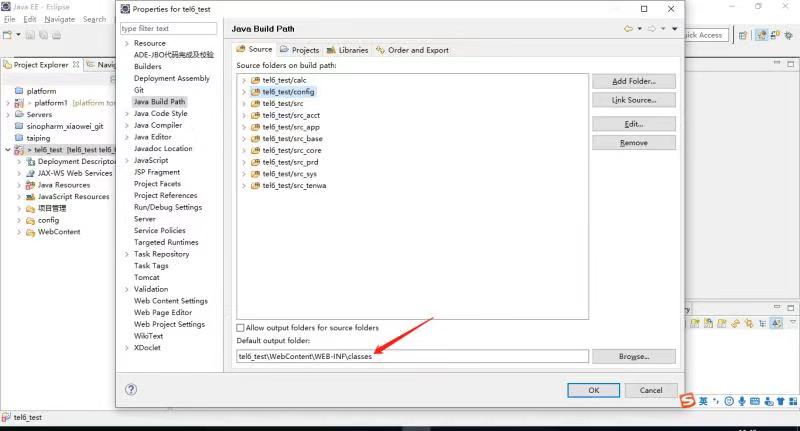Click the New toolbar icon in Eclipse
Screen dimensions: 800x431
pyautogui.click(x=8, y=35)
